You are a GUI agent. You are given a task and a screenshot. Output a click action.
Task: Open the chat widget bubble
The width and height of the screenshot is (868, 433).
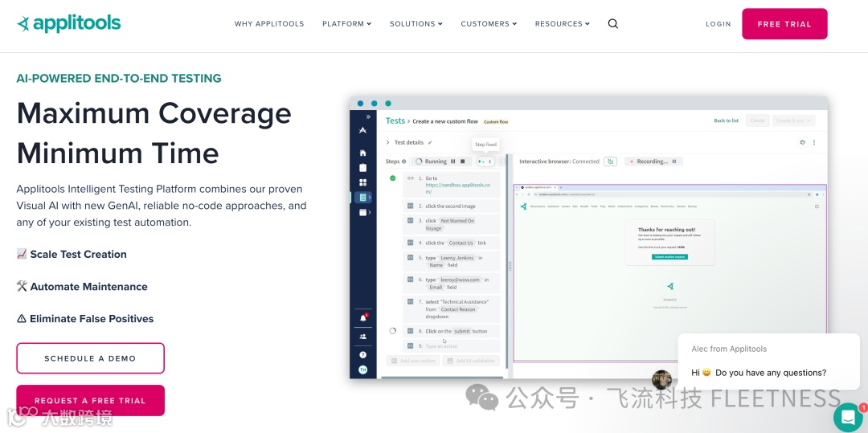coord(849,419)
